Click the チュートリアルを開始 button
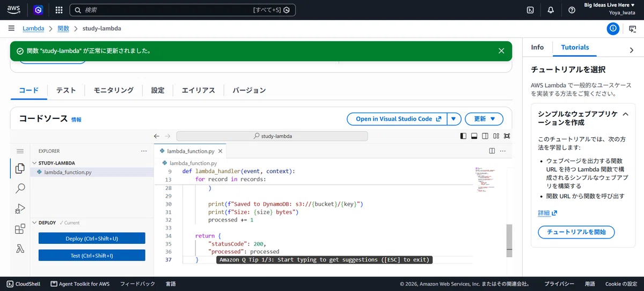The height and width of the screenshot is (291, 644). tap(576, 232)
